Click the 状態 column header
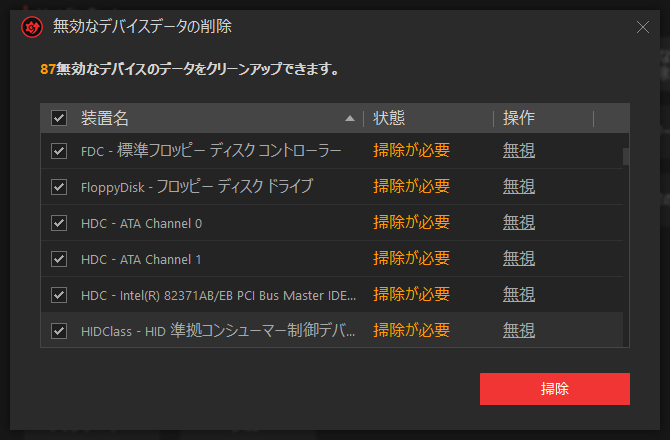The width and height of the screenshot is (670, 440). tap(388, 118)
